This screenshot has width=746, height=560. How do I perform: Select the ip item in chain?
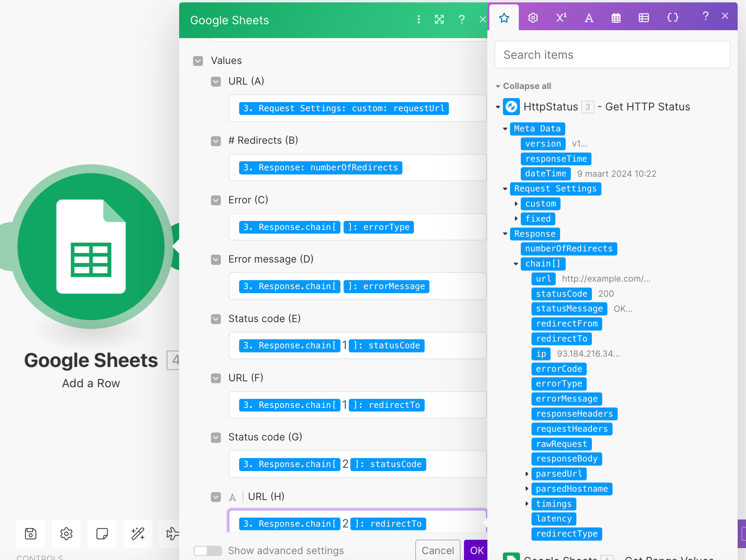pyautogui.click(x=541, y=354)
